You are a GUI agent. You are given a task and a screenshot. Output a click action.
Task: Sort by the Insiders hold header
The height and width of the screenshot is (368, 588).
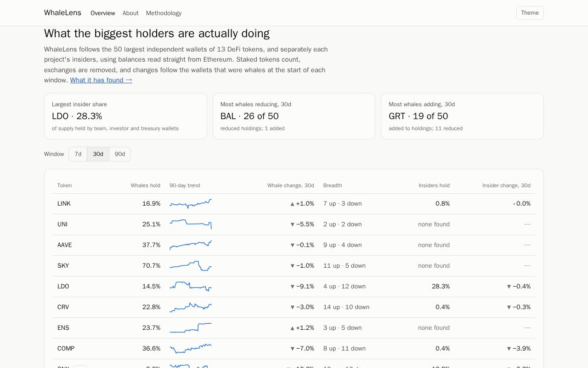(434, 185)
